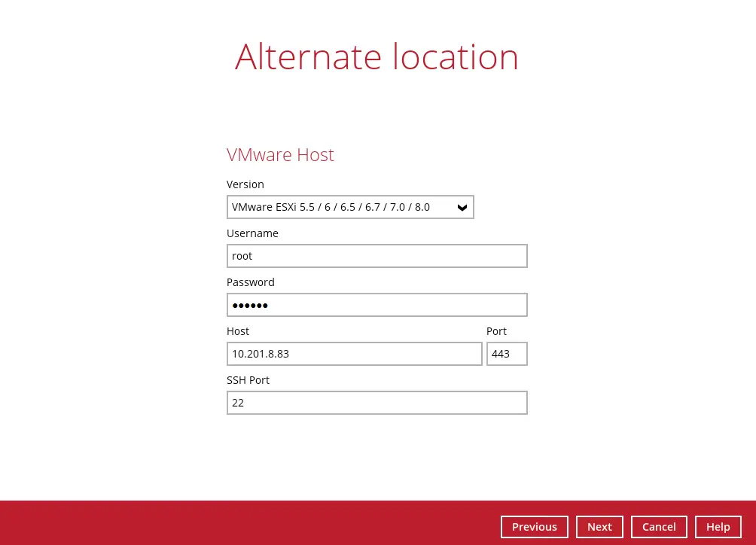Viewport: 756px width, 545px height.
Task: Click the Username field containing root
Action: coord(376,256)
